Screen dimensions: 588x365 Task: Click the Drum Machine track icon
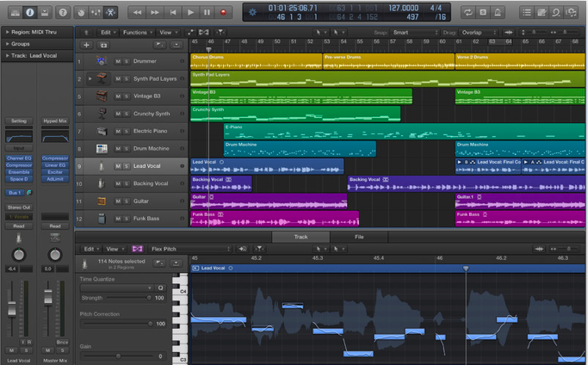click(102, 149)
